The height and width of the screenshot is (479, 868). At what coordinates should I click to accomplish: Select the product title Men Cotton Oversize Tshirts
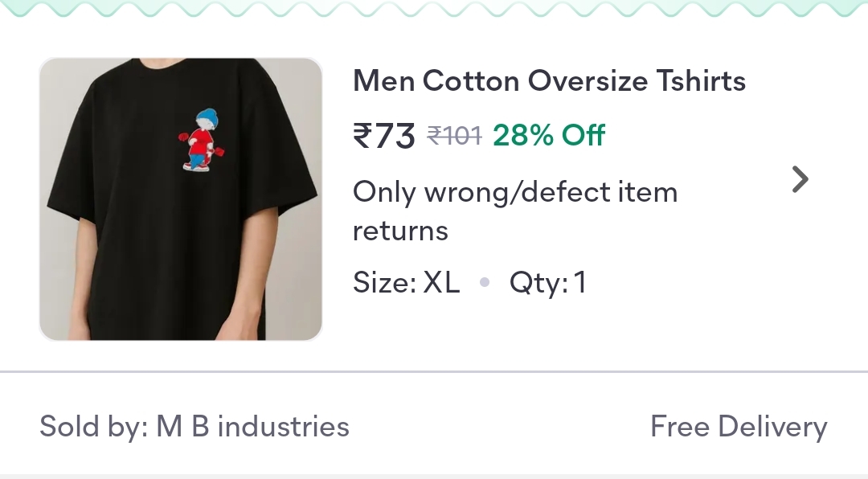549,80
